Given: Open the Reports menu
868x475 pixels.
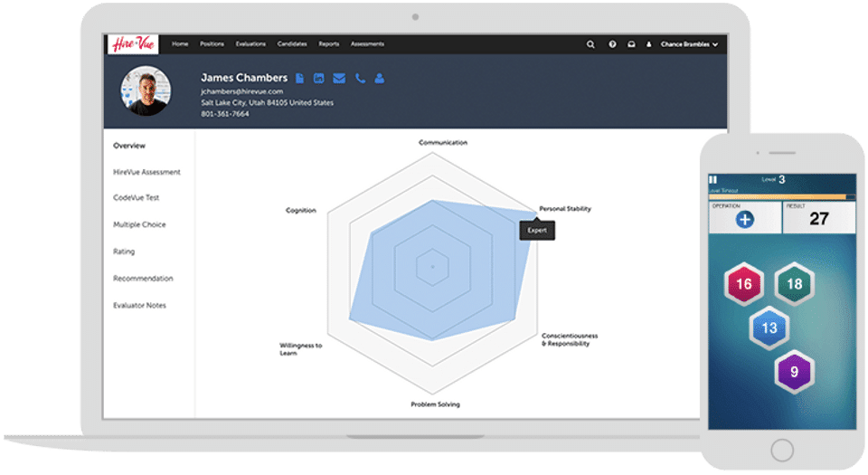Looking at the screenshot, I should [329, 43].
